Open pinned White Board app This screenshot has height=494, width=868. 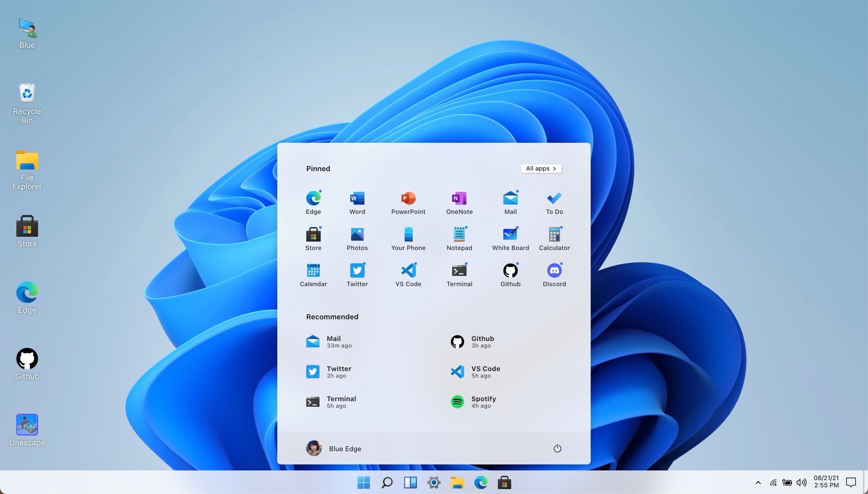(510, 238)
